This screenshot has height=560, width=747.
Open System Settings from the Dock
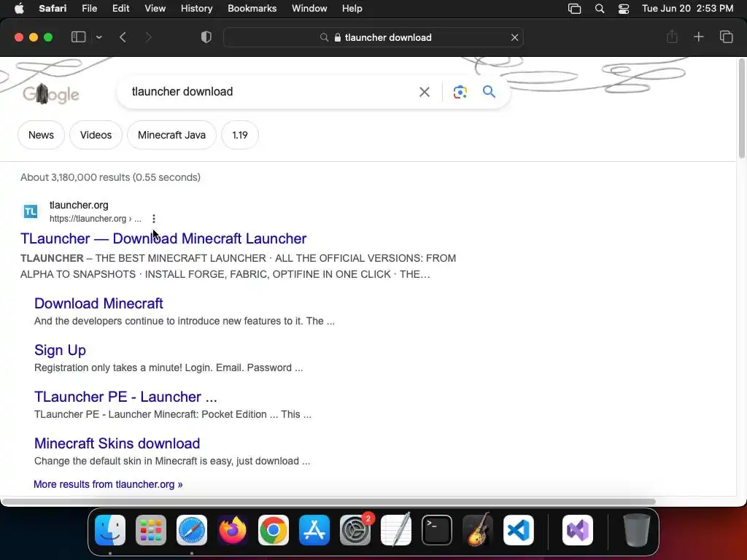pyautogui.click(x=355, y=530)
